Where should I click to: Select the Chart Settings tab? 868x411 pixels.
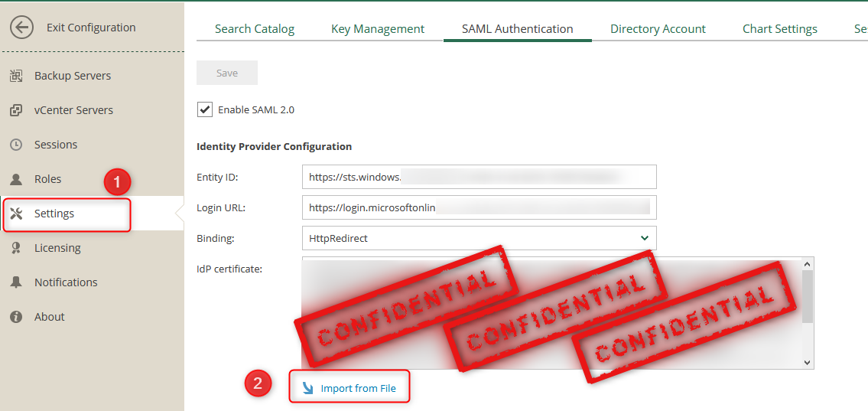(x=779, y=29)
